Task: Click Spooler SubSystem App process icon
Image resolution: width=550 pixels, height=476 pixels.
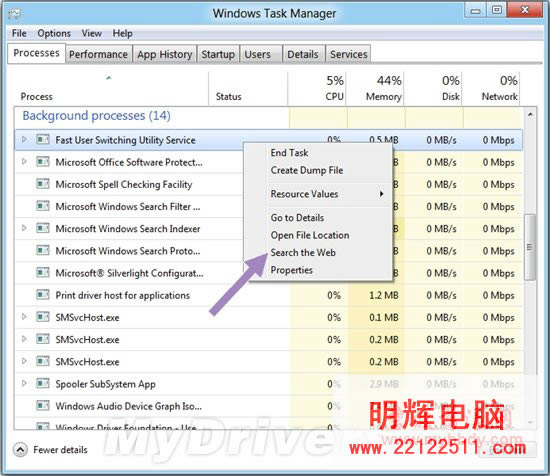Action: tap(43, 384)
